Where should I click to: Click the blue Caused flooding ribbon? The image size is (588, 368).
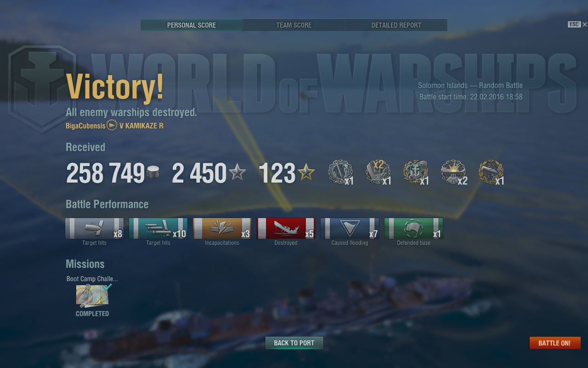(350, 228)
